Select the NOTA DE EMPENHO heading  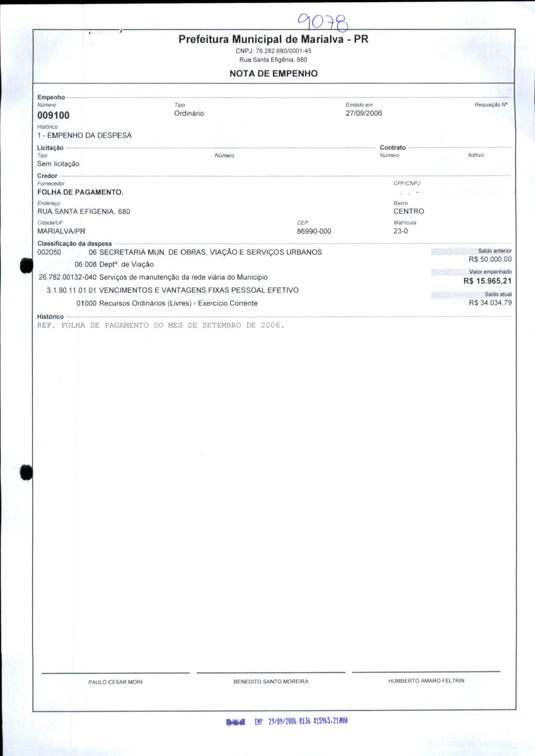273,73
